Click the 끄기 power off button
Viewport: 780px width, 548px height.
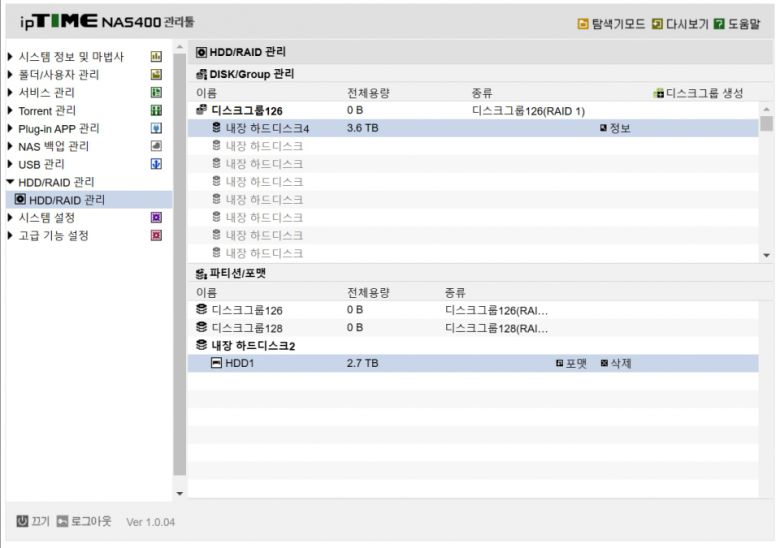(33, 521)
